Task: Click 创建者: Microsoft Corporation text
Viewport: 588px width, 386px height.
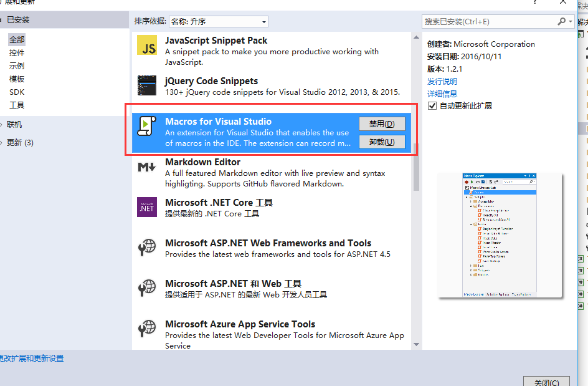Action: click(x=481, y=44)
